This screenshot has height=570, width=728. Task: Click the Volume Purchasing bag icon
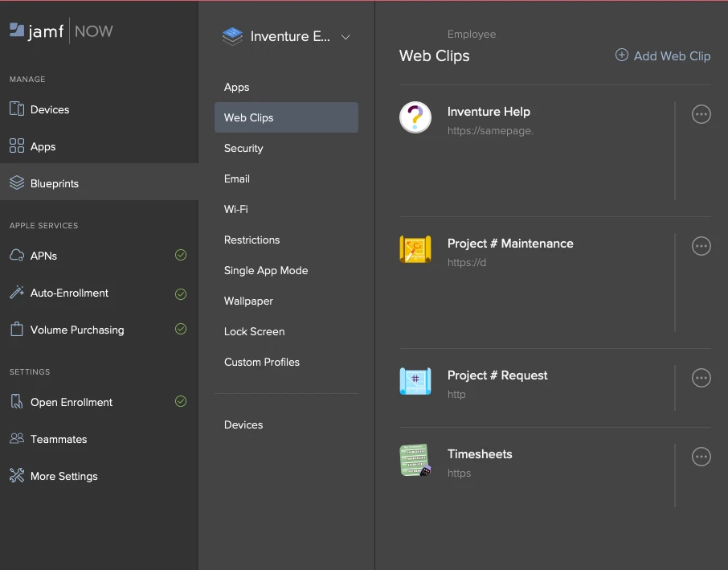pyautogui.click(x=17, y=329)
